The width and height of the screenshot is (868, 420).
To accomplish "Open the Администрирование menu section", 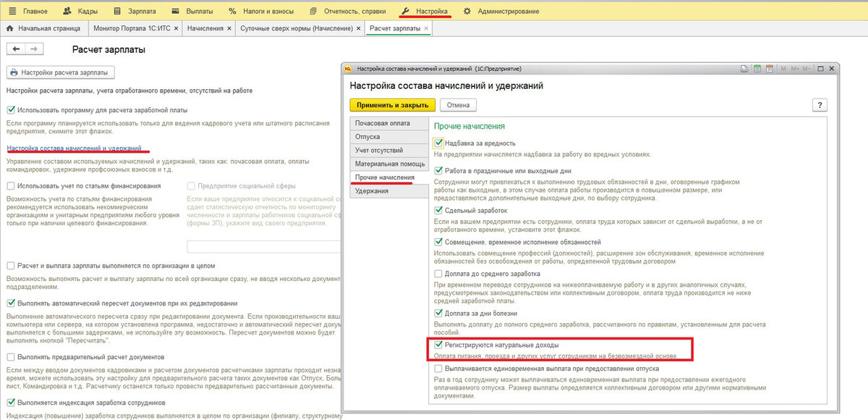I will pos(501,12).
